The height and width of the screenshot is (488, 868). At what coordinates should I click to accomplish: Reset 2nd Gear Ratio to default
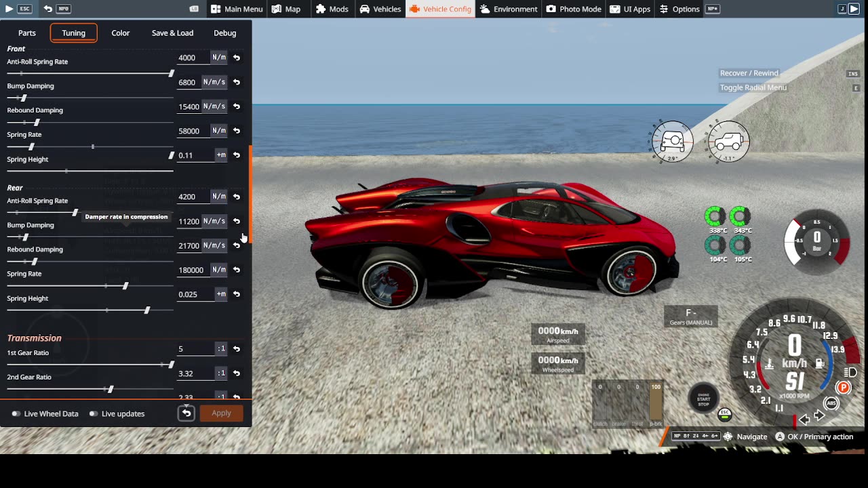tap(237, 373)
